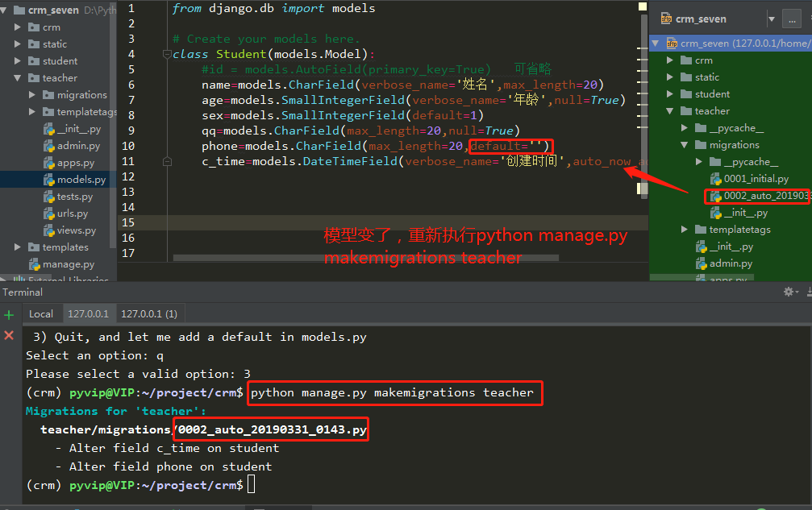
Task: Collapse remote migrations folder in right panel
Action: tap(684, 145)
